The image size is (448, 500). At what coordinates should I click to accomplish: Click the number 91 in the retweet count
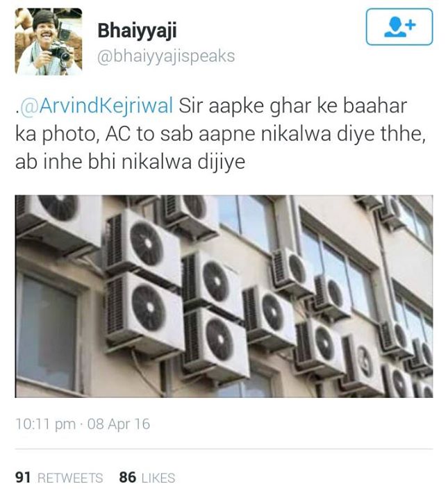point(23,478)
